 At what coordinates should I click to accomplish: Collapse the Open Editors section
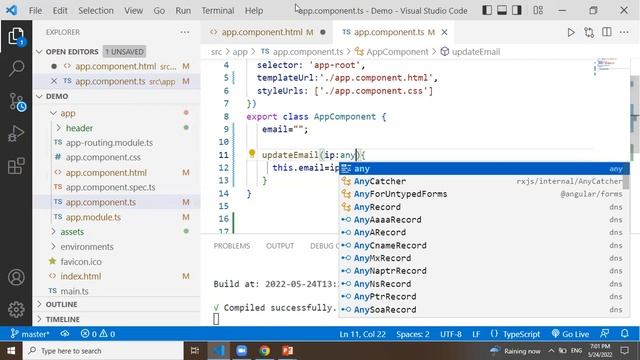[40, 52]
